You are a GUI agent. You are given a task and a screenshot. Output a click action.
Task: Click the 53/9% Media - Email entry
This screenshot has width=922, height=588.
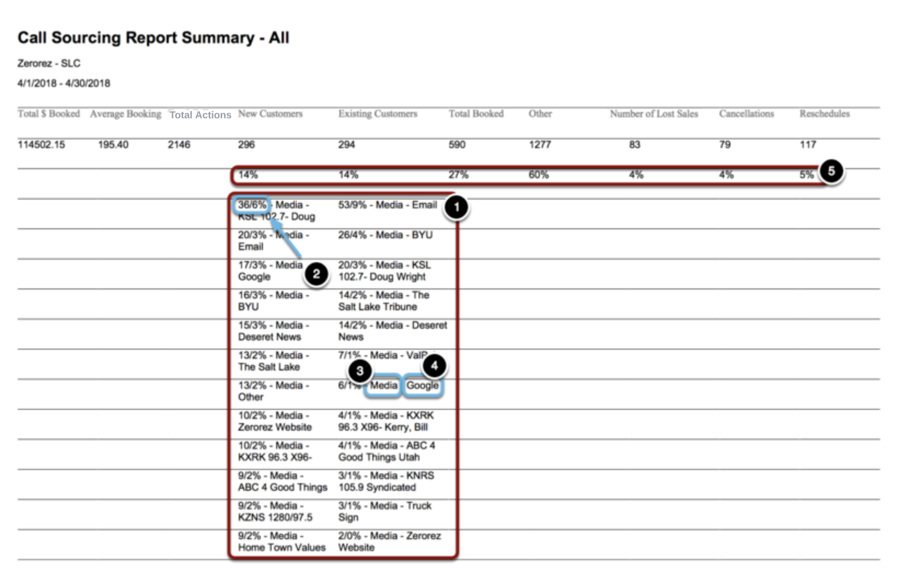point(387,205)
